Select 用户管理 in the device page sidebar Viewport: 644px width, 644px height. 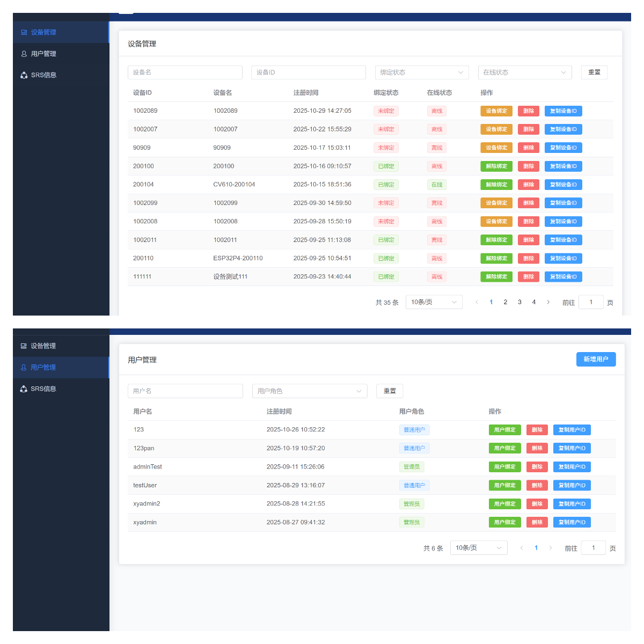coord(43,54)
